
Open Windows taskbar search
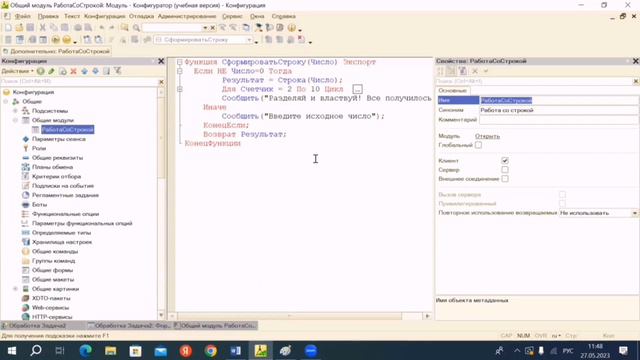pyautogui.click(x=36, y=351)
